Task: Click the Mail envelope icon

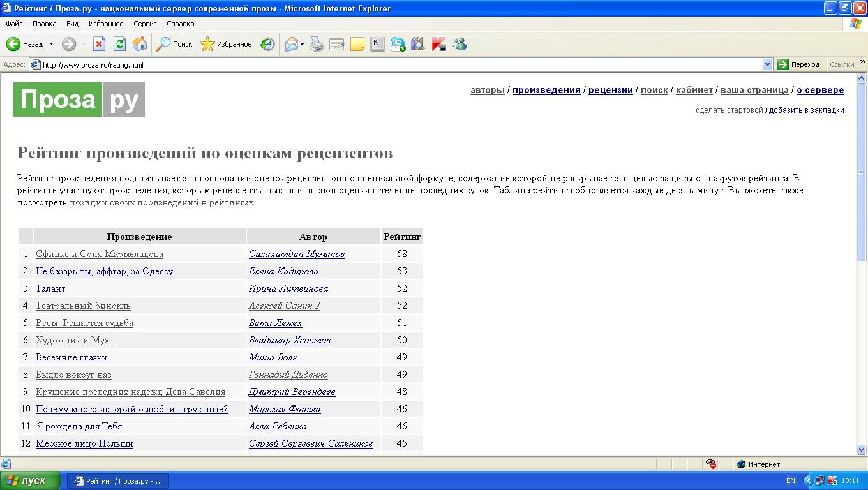Action: pyautogui.click(x=291, y=44)
